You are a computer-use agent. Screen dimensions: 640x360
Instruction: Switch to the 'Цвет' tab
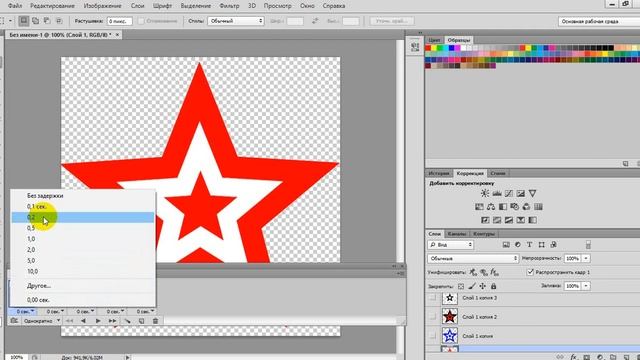coord(434,40)
